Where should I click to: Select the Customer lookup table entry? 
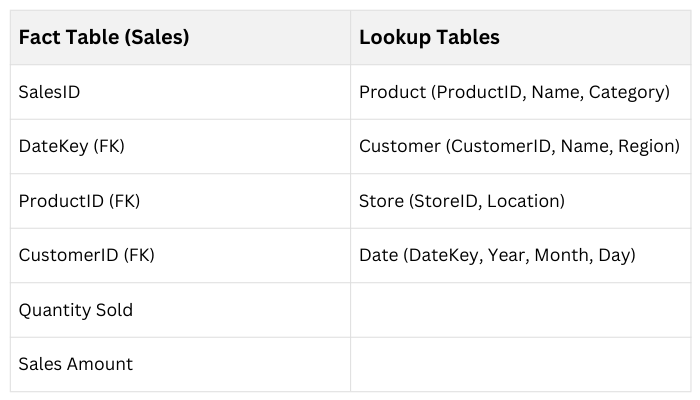pyautogui.click(x=519, y=147)
